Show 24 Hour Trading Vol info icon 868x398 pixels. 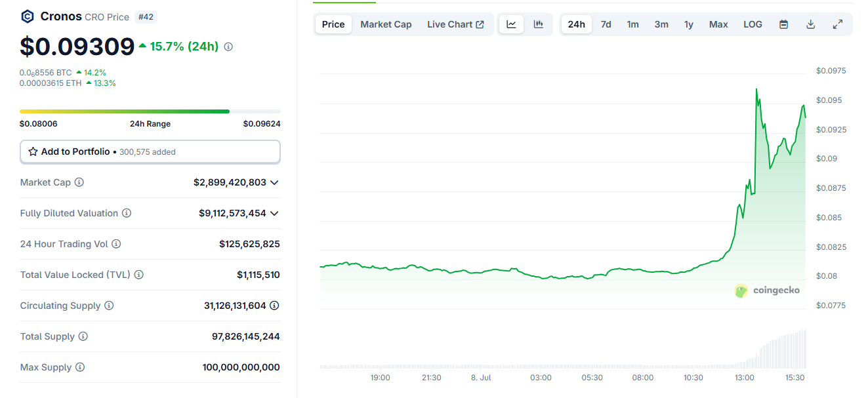[x=116, y=244]
